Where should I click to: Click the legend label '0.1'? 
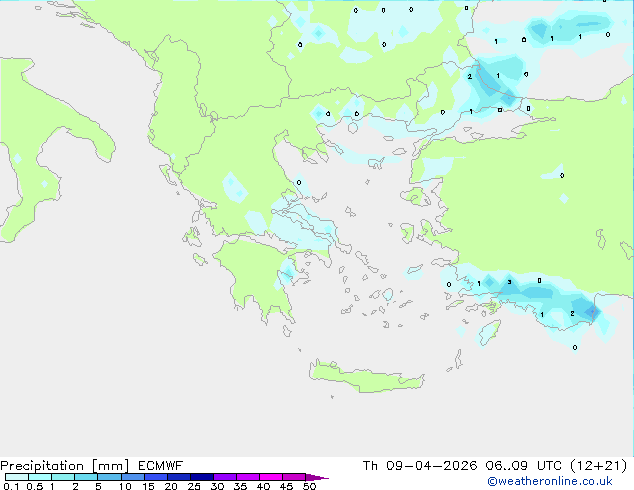point(11,486)
